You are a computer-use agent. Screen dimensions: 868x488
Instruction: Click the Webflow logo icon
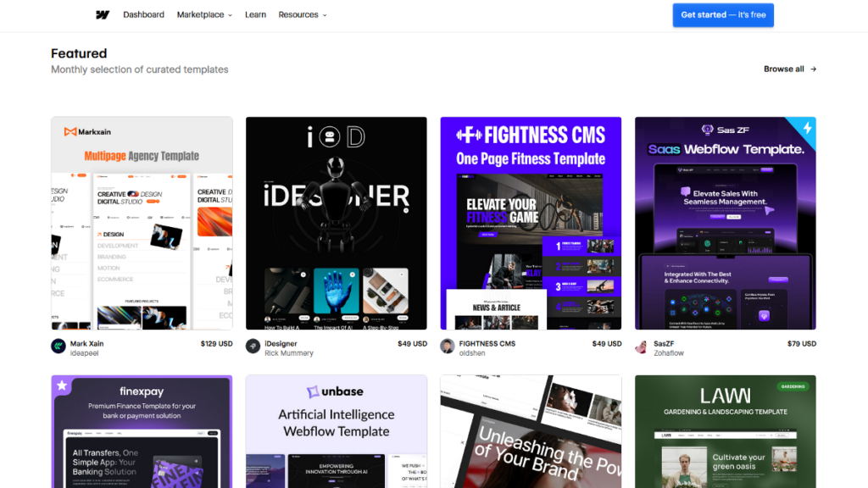[103, 15]
